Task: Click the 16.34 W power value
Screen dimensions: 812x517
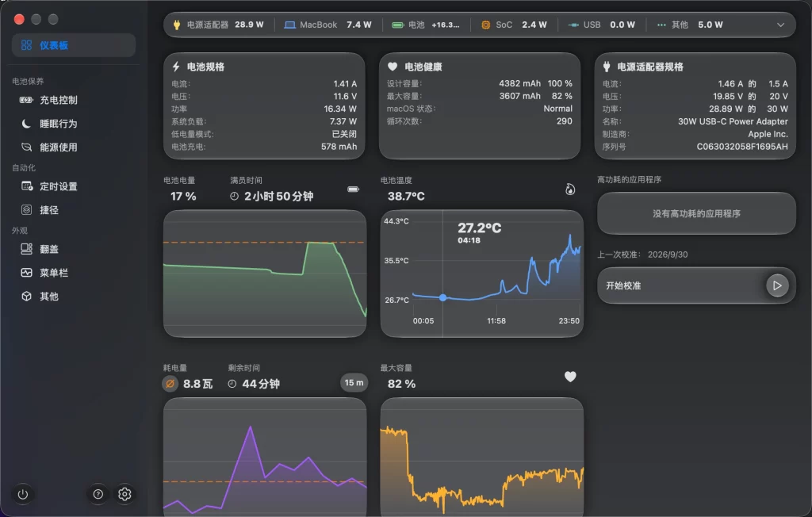Action: (340, 109)
